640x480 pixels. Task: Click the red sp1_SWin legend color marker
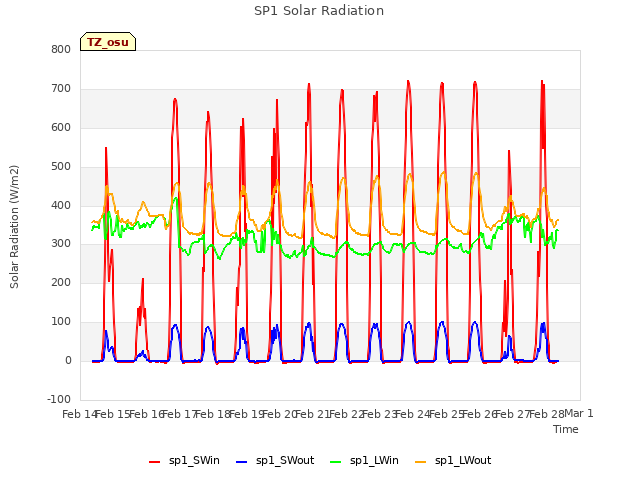155,462
